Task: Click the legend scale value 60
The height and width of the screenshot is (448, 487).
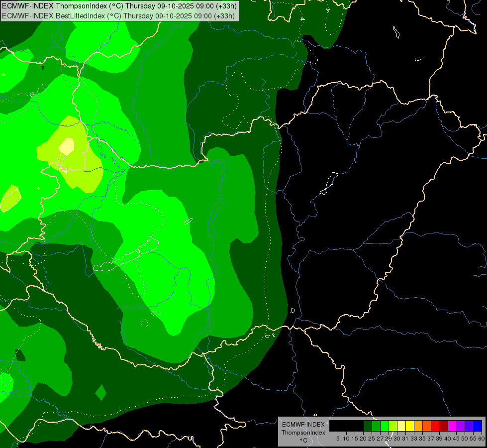Action: [482, 439]
